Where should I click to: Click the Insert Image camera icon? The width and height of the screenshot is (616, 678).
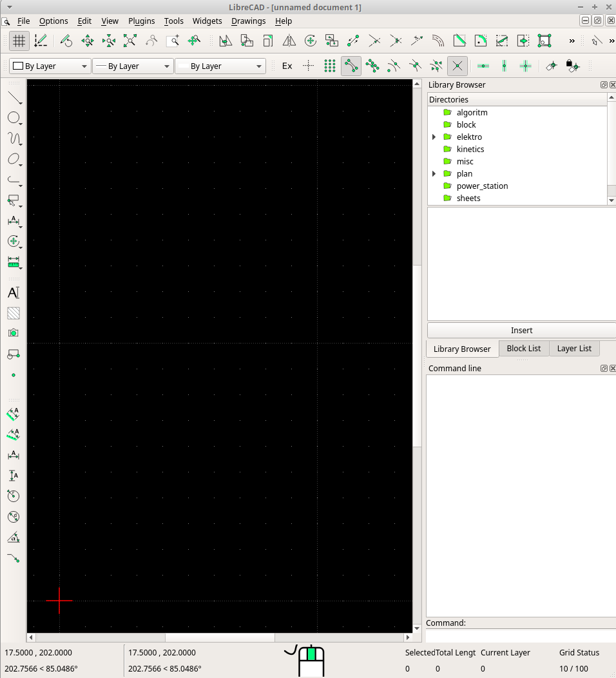click(x=14, y=333)
